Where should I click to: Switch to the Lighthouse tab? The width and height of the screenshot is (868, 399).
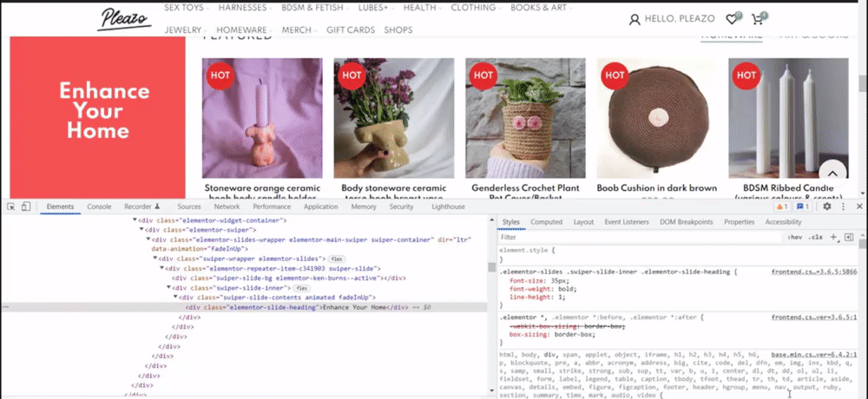pos(449,206)
